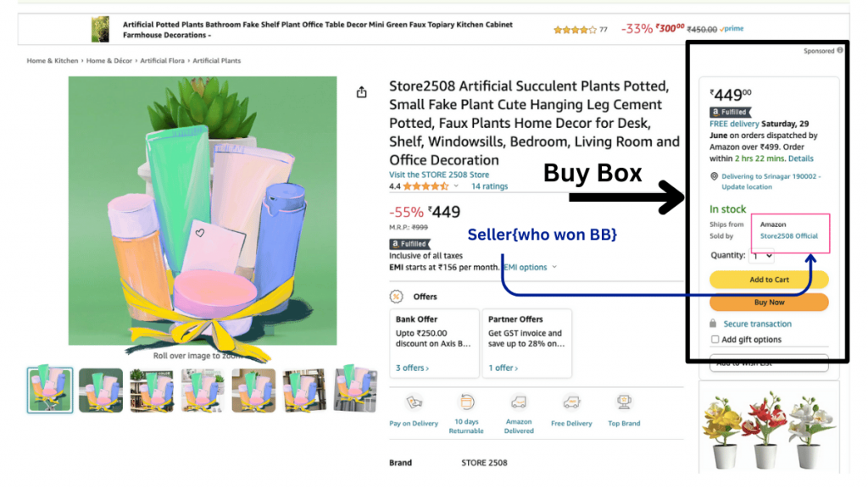The height and width of the screenshot is (488, 868).
Task: Click the location pin icon in buy box
Action: [716, 176]
